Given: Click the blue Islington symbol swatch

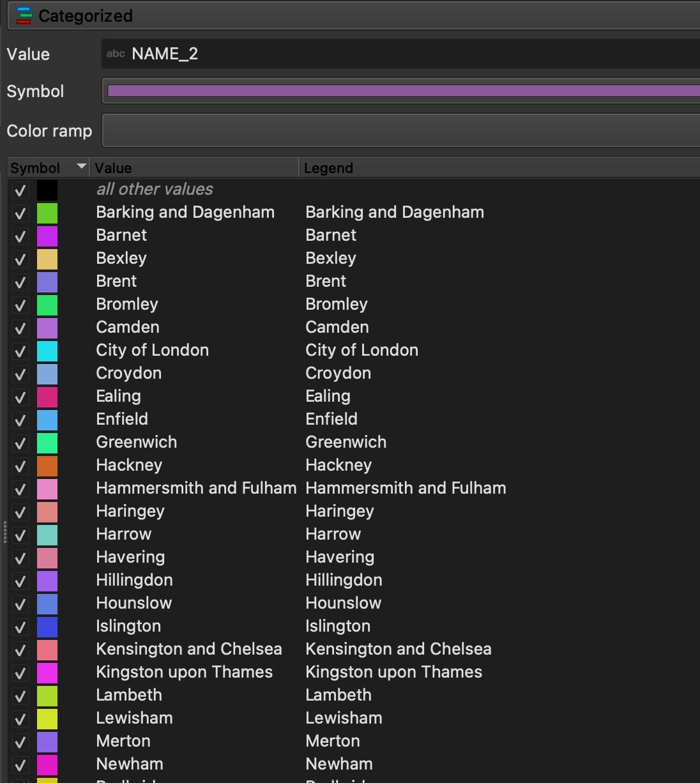Looking at the screenshot, I should [47, 627].
